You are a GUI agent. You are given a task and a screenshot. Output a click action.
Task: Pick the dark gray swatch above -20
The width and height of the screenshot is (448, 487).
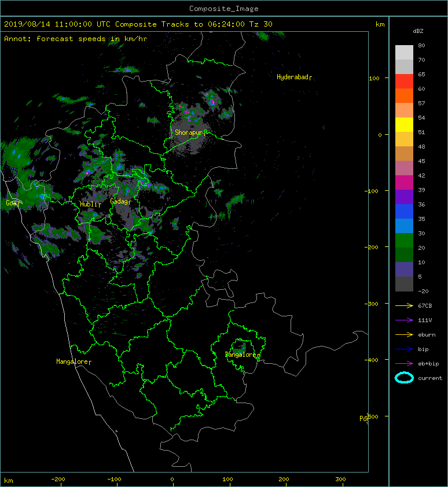pos(404,284)
